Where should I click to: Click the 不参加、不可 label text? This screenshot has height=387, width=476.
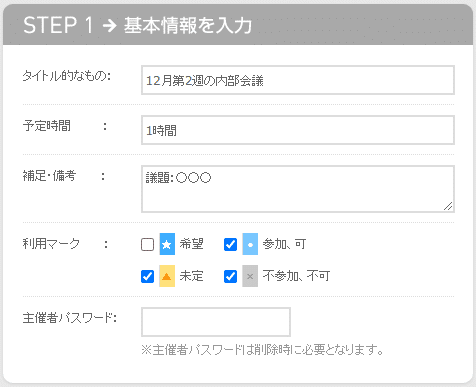click(x=296, y=276)
